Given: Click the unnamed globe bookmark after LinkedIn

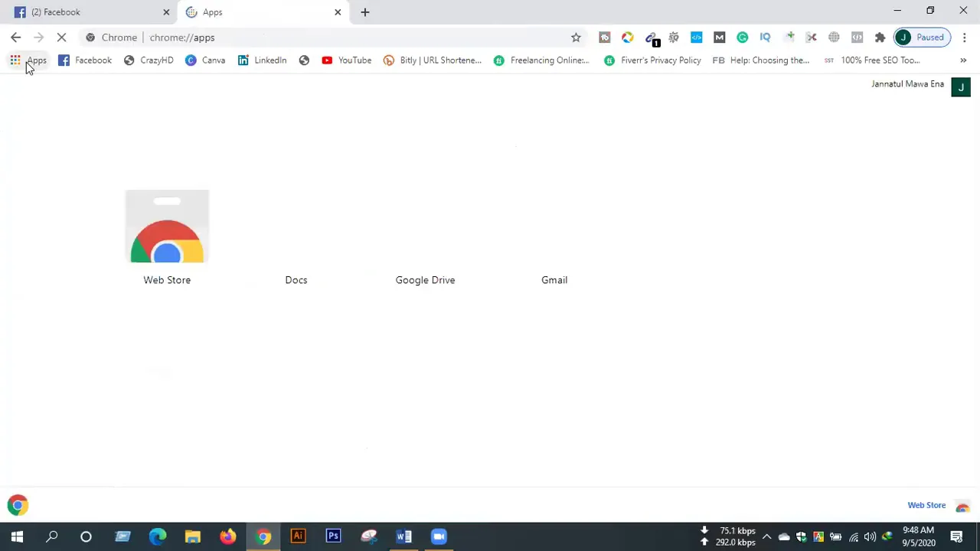Looking at the screenshot, I should point(304,60).
